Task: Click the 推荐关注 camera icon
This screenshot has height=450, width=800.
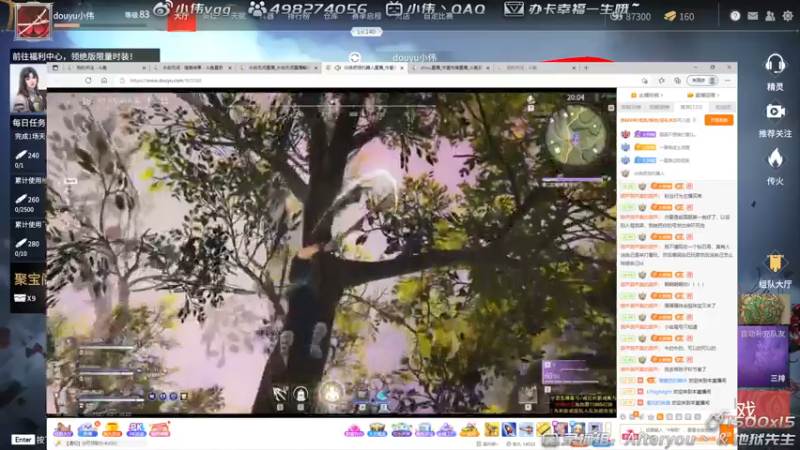Action: pyautogui.click(x=775, y=111)
